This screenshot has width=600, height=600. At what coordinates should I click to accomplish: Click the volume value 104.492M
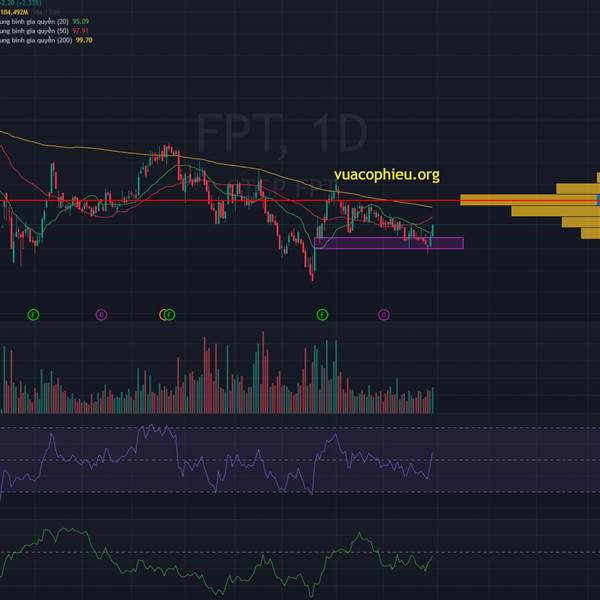point(14,12)
